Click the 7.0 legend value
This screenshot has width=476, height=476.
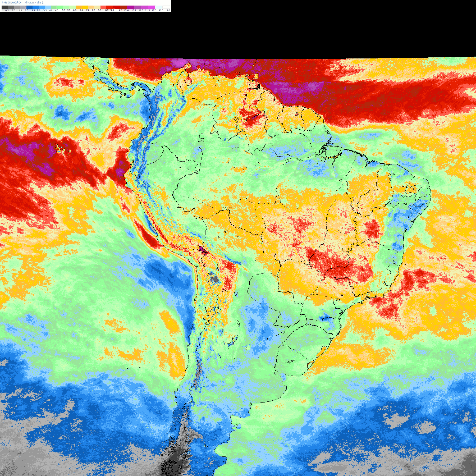click(88, 10)
